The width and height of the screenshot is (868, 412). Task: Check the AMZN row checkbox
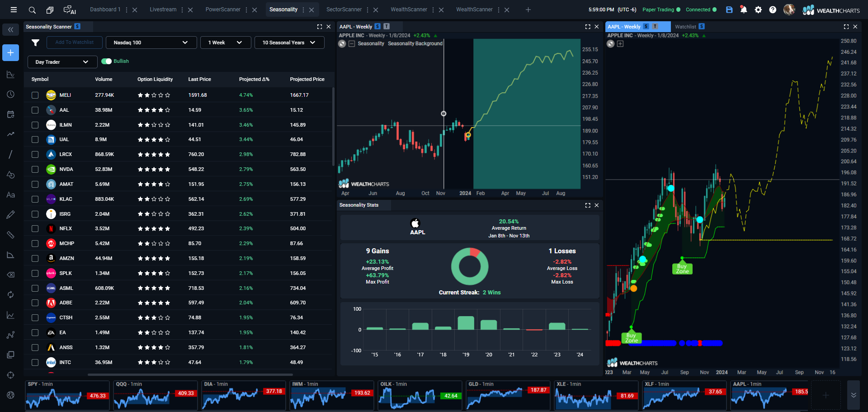[35, 258]
